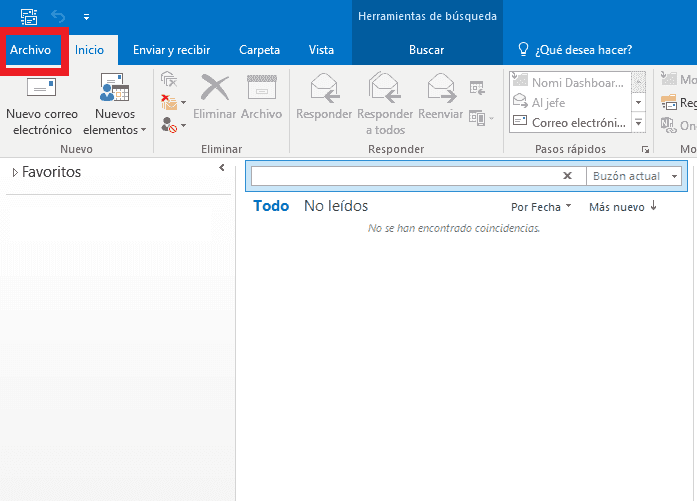The height and width of the screenshot is (501, 697).
Task: Click inside the mail search field
Action: tap(402, 176)
